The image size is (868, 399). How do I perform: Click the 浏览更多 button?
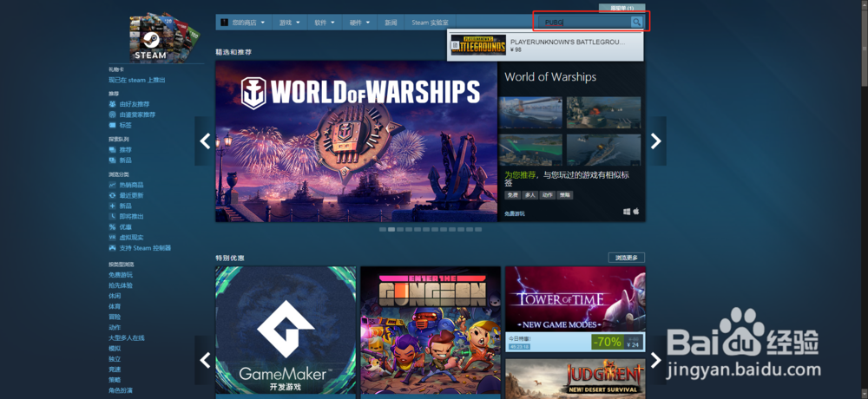627,258
